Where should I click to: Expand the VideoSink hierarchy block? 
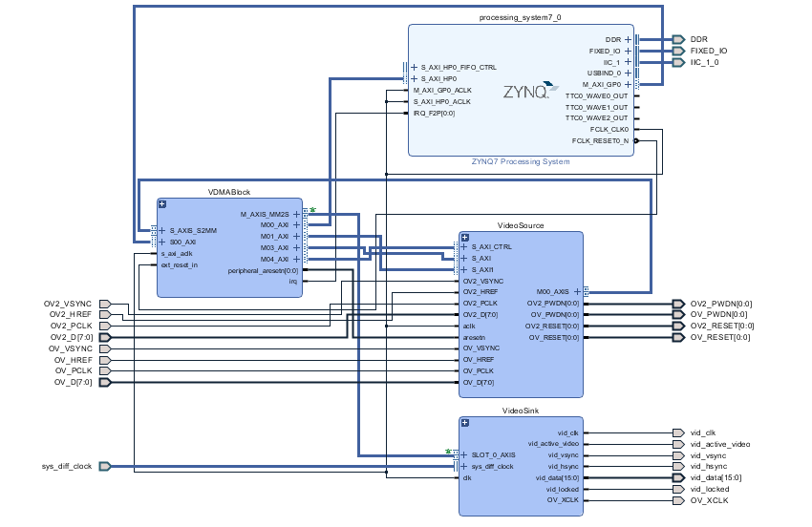click(x=464, y=422)
